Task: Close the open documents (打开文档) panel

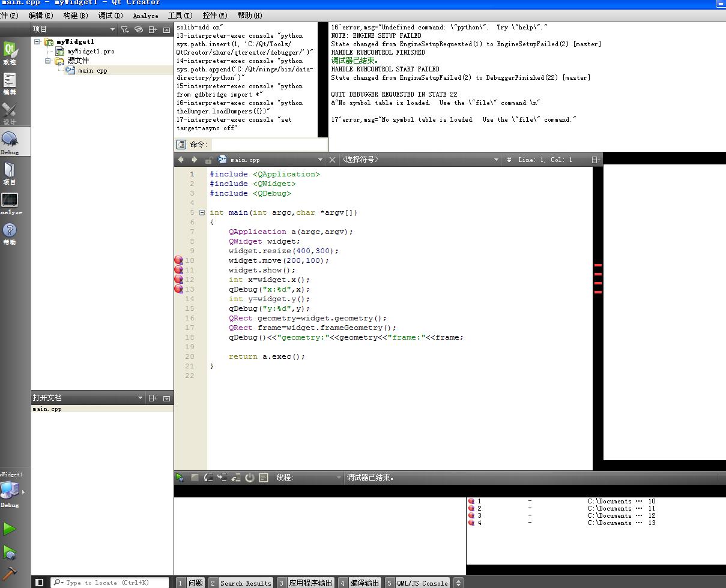Action: point(166,398)
